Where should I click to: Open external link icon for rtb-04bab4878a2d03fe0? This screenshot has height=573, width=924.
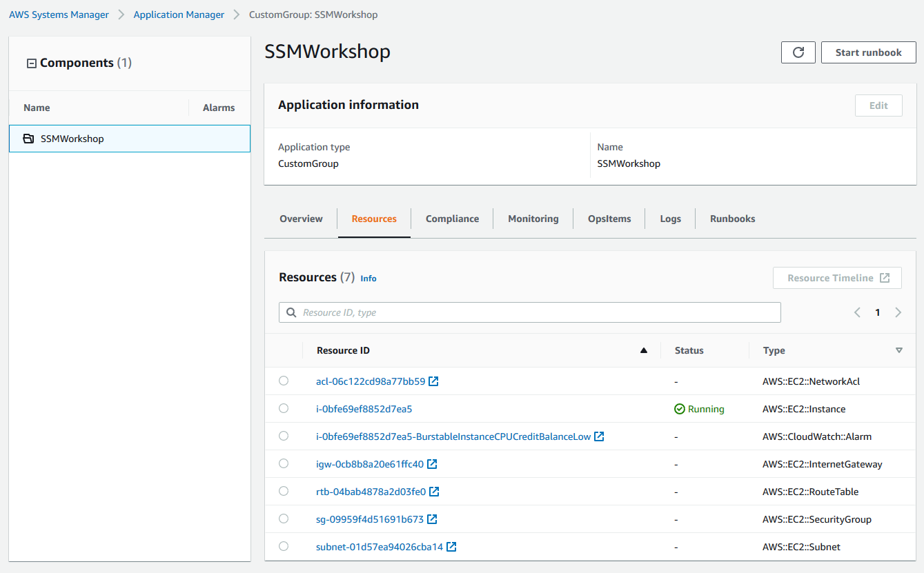click(434, 492)
